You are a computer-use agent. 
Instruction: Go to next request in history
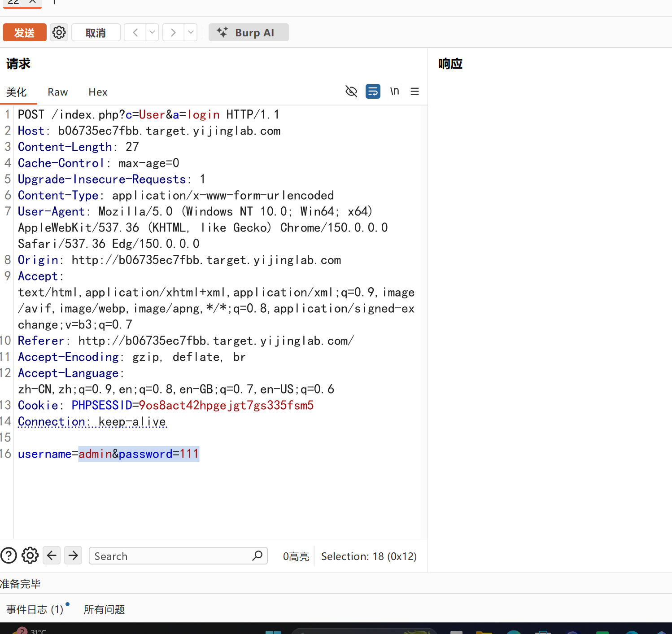(x=173, y=32)
